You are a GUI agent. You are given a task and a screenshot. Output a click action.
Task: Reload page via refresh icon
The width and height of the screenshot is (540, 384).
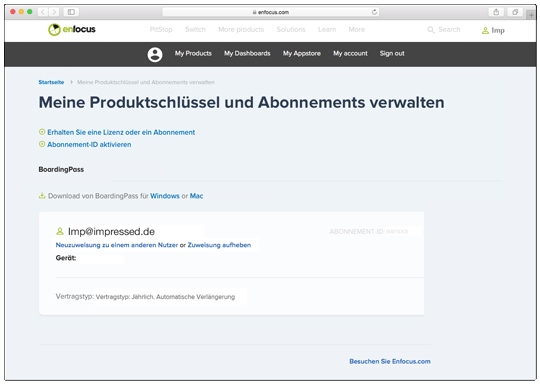click(374, 12)
